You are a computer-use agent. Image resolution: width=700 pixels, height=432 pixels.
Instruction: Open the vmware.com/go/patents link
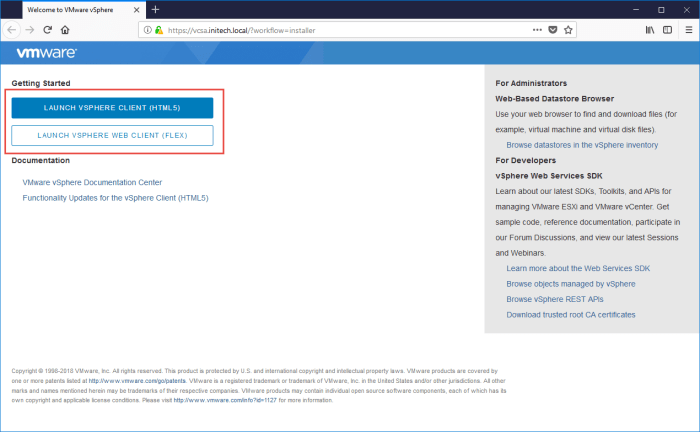[x=137, y=381]
